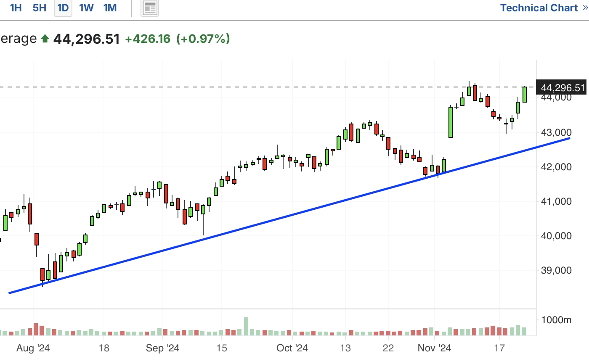
Task: Click the Oct '24 date label
Action: click(x=292, y=348)
